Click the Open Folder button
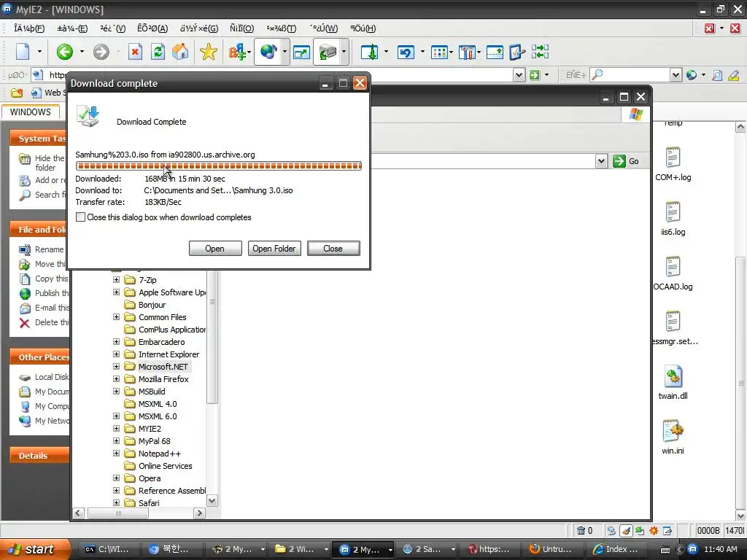The image size is (747, 560). click(x=274, y=249)
